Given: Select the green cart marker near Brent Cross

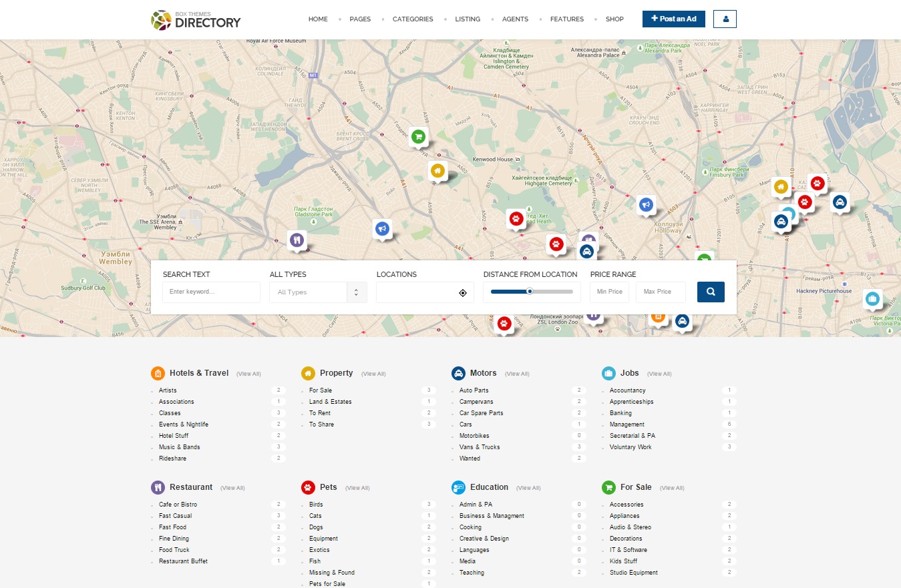Looking at the screenshot, I should [419, 137].
